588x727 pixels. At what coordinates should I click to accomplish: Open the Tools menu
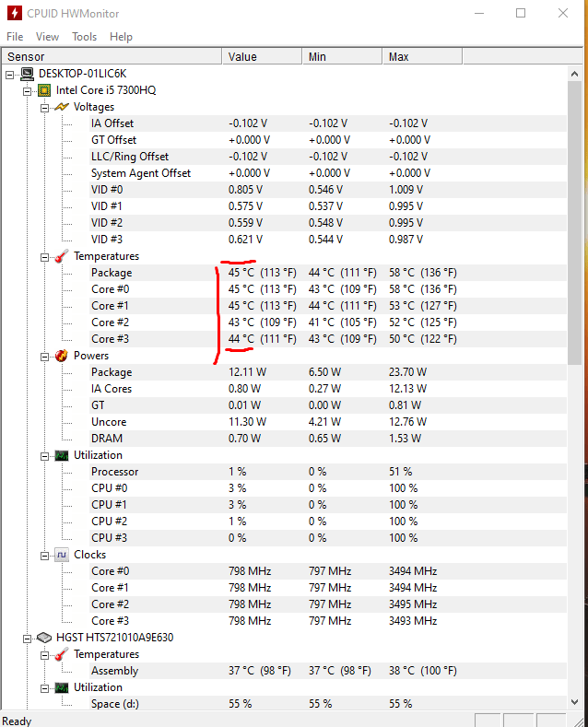click(x=85, y=37)
